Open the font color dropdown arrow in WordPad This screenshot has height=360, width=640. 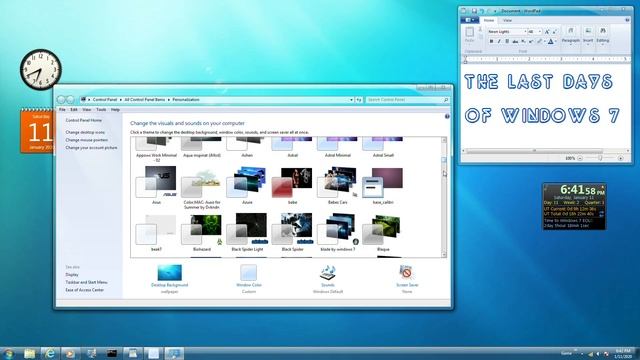556,41
